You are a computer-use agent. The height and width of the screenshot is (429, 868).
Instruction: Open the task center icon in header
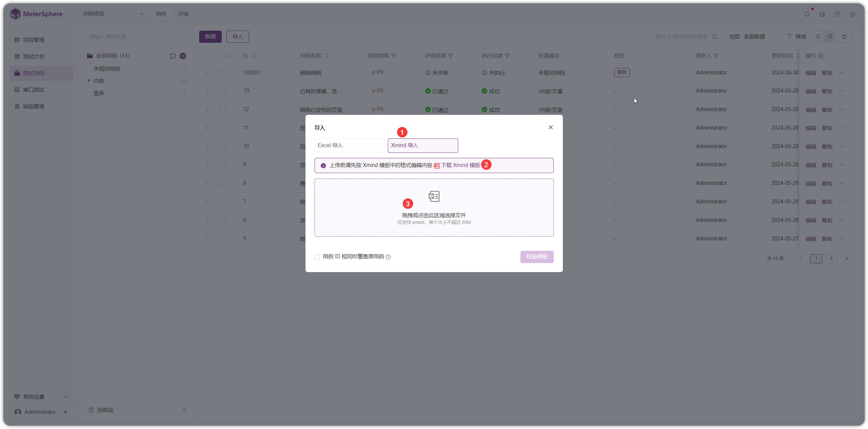click(x=822, y=14)
